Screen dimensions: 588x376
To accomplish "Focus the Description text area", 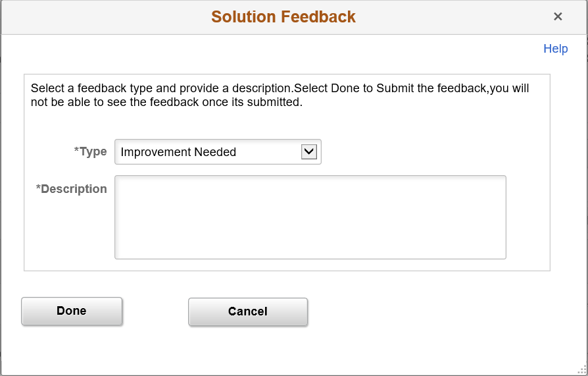I will (x=310, y=217).
